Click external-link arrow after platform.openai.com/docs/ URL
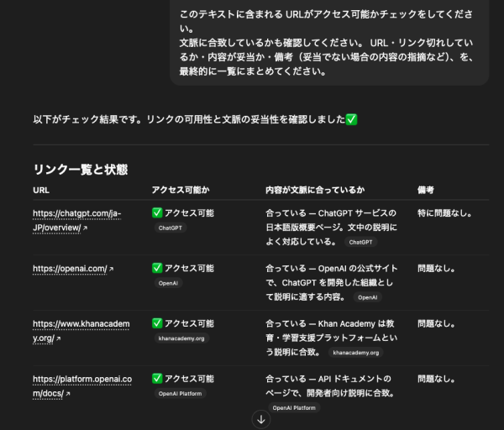Viewport: 504px width, 430px height. 68,394
